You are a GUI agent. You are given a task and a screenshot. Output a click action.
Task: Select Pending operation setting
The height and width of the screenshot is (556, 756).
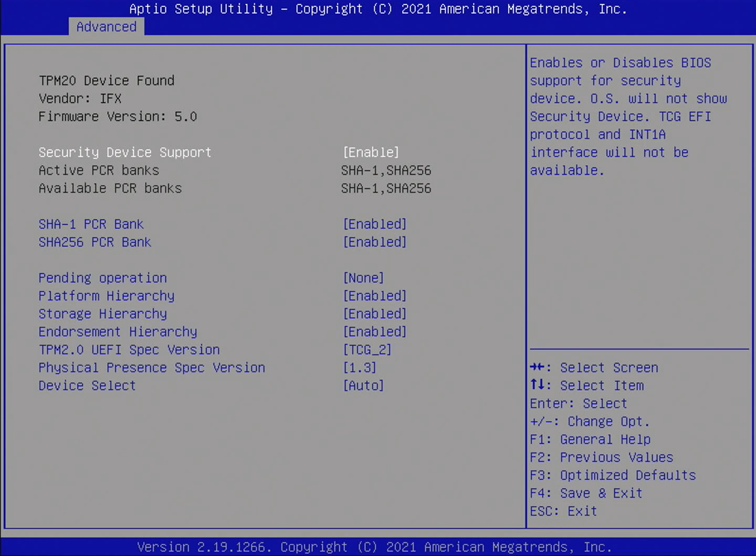pyautogui.click(x=102, y=278)
